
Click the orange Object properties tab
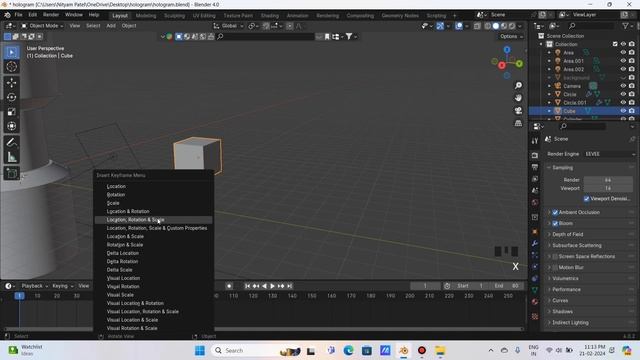coord(535,231)
